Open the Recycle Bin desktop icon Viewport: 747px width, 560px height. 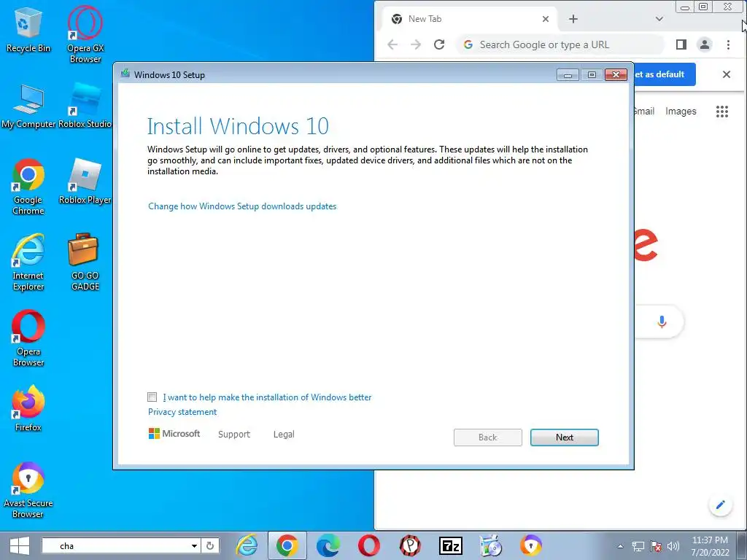point(28,29)
